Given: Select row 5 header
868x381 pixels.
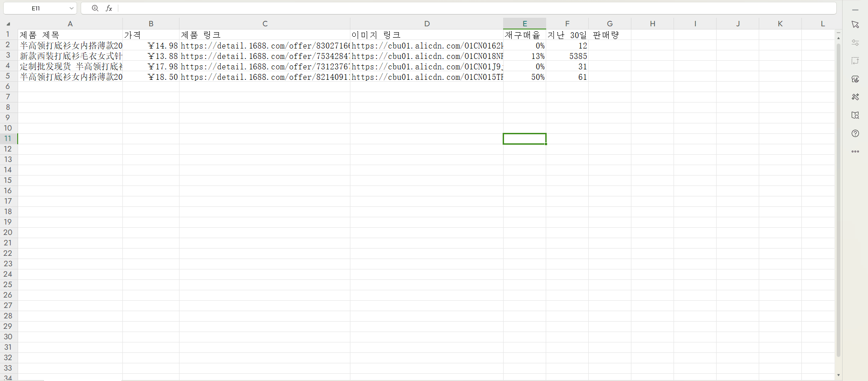Looking at the screenshot, I should 8,76.
